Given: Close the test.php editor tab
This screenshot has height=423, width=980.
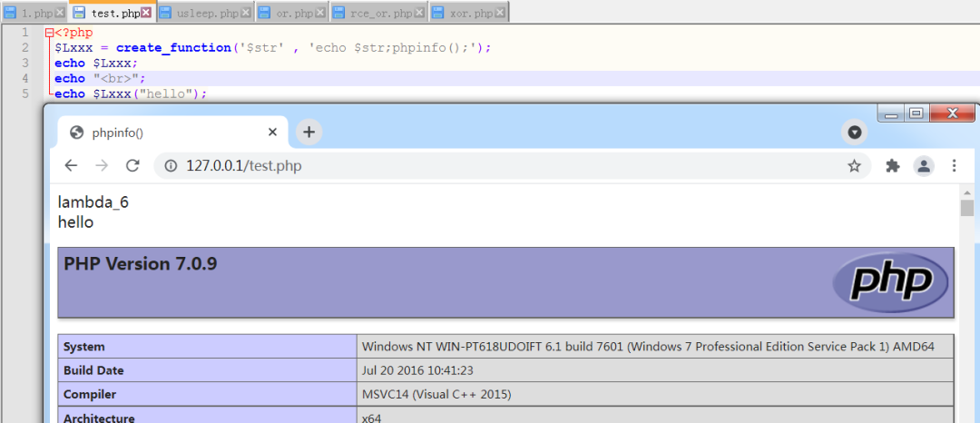Looking at the screenshot, I should coord(145,13).
